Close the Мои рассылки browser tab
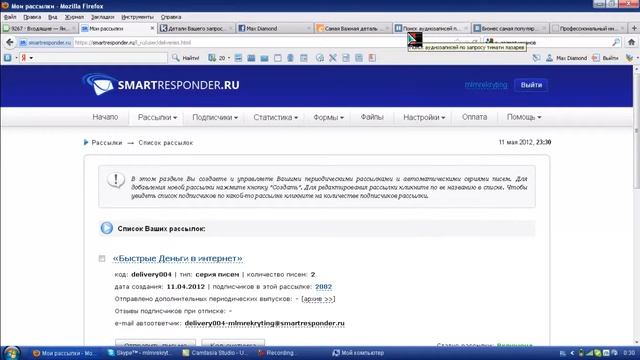This screenshot has height=360, width=640. (152, 28)
